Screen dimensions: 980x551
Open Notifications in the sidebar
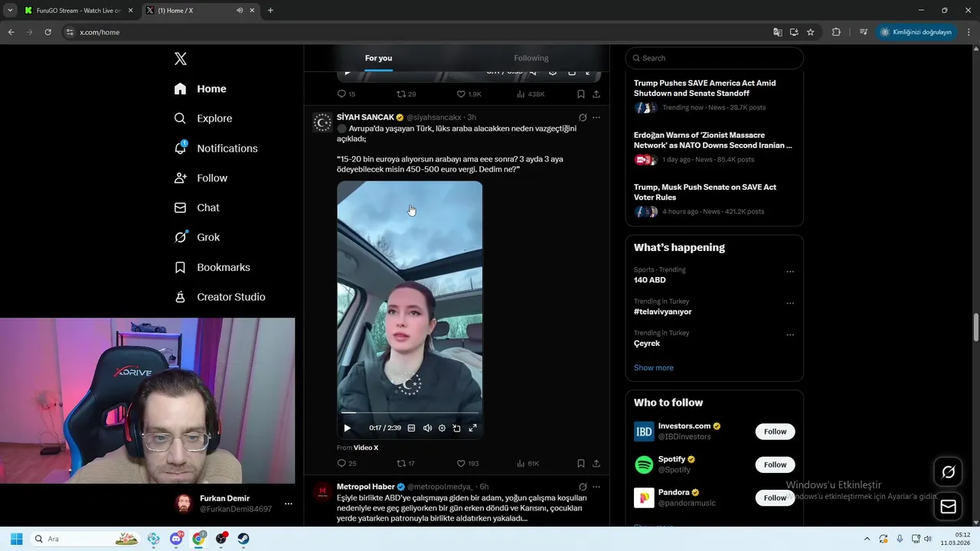pos(216,148)
